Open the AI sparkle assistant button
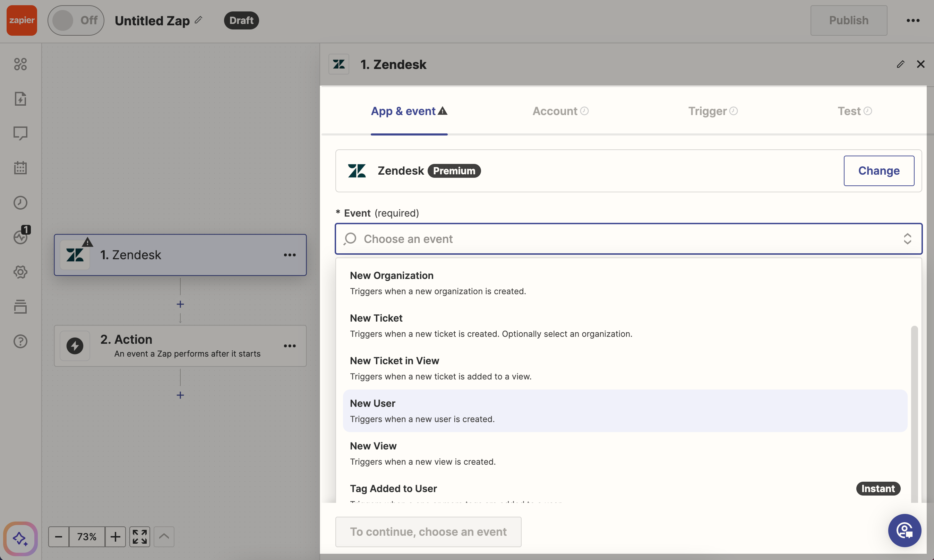 pyautogui.click(x=20, y=539)
